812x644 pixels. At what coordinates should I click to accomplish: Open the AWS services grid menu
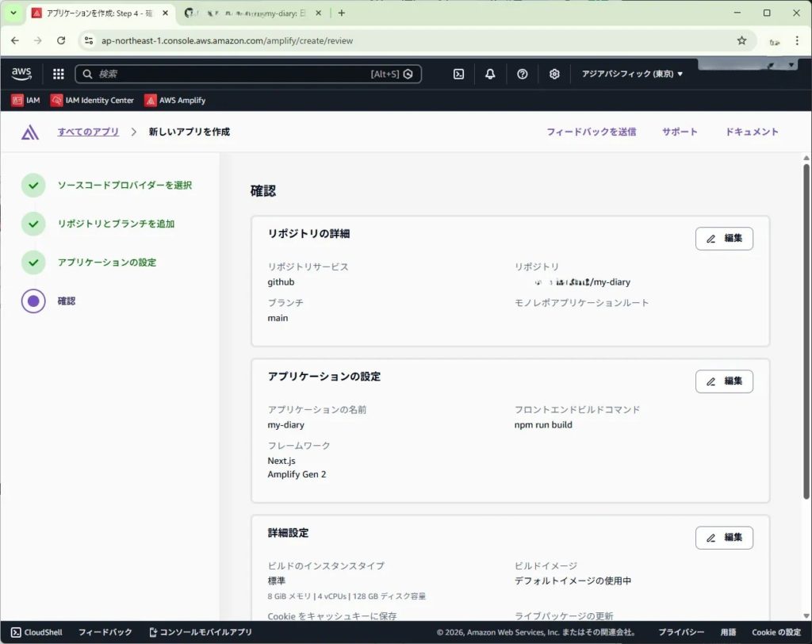[58, 74]
